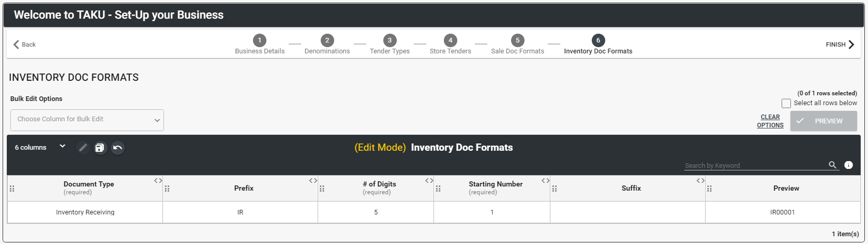
Task: Click the info circle icon beside search
Action: coord(848,165)
